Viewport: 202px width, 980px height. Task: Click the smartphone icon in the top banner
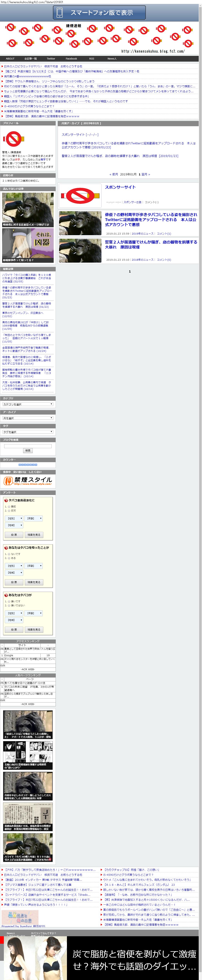pyautogui.click(x=59, y=12)
